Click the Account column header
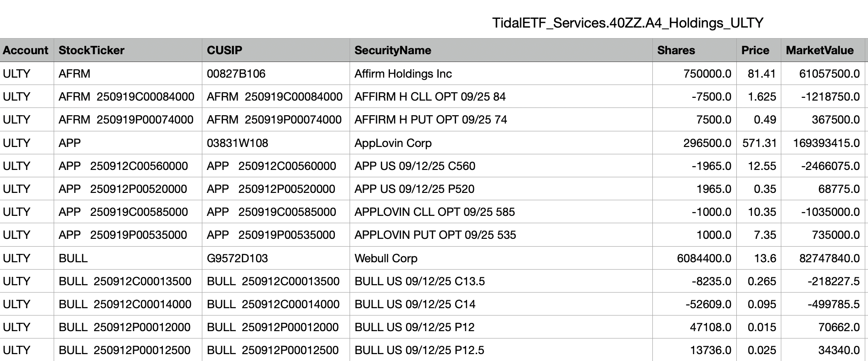 [x=26, y=50]
